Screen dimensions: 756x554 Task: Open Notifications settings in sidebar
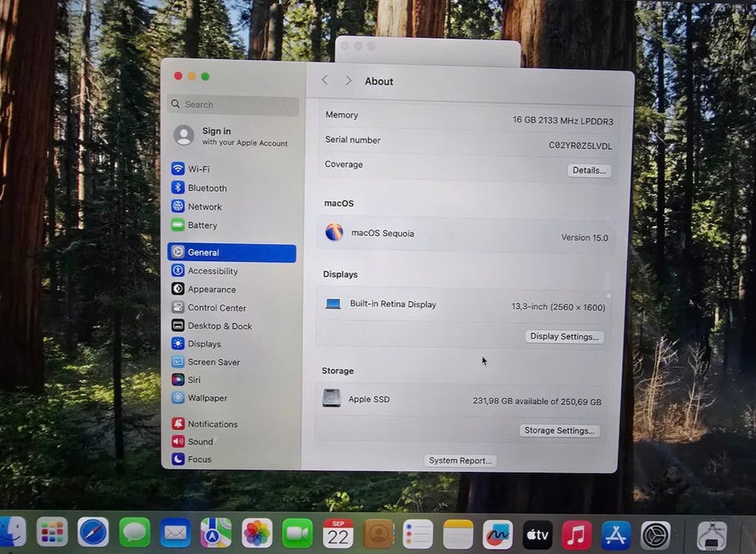pos(205,424)
